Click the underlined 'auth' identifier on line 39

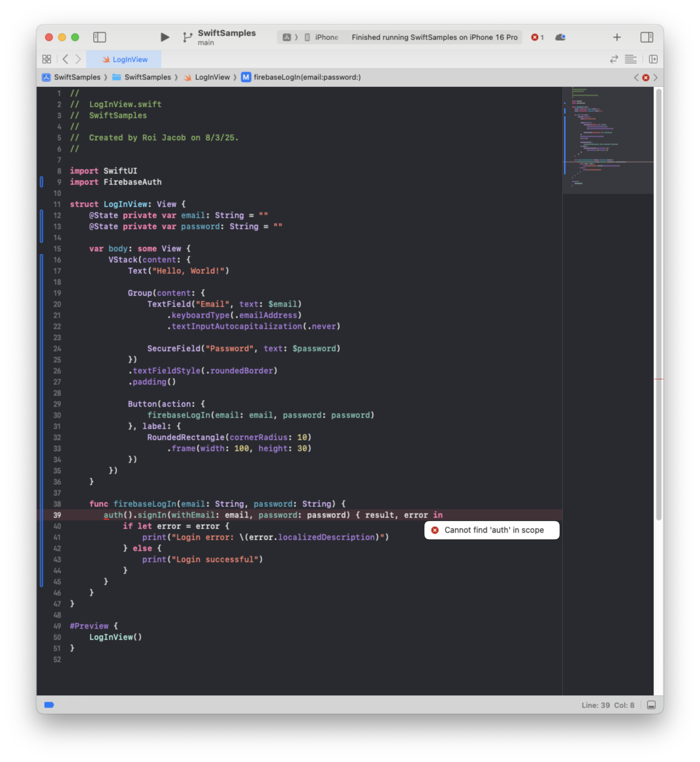coord(113,515)
